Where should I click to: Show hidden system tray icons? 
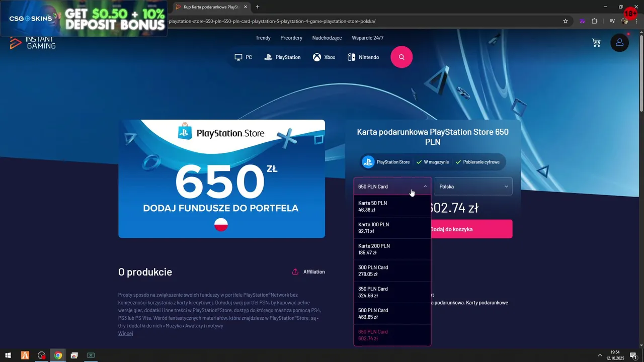tap(600, 355)
